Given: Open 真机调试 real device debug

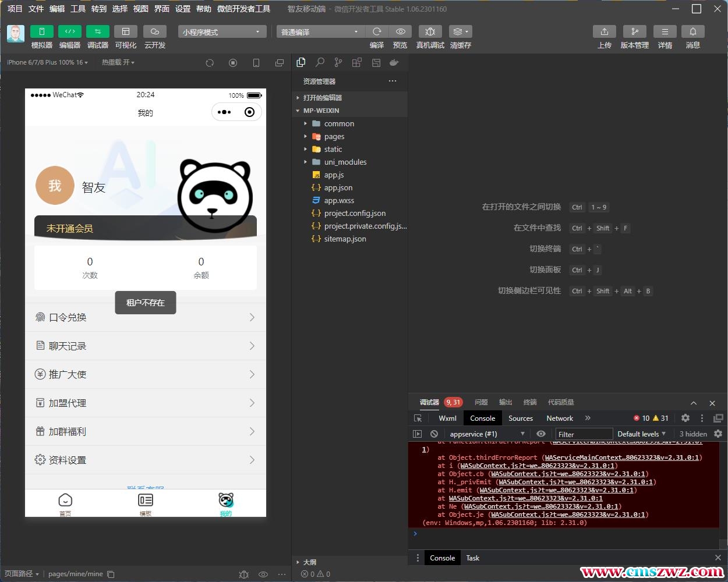Looking at the screenshot, I should pyautogui.click(x=430, y=31).
